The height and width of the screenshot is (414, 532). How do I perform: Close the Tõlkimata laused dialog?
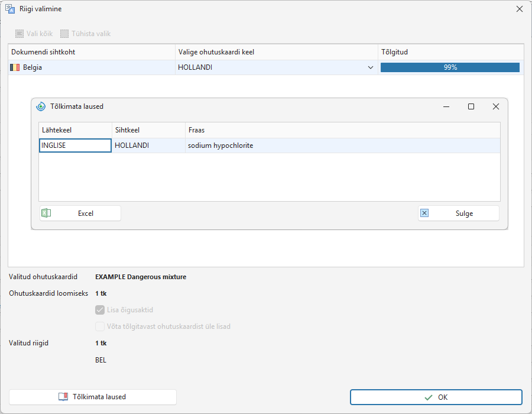pyautogui.click(x=496, y=106)
